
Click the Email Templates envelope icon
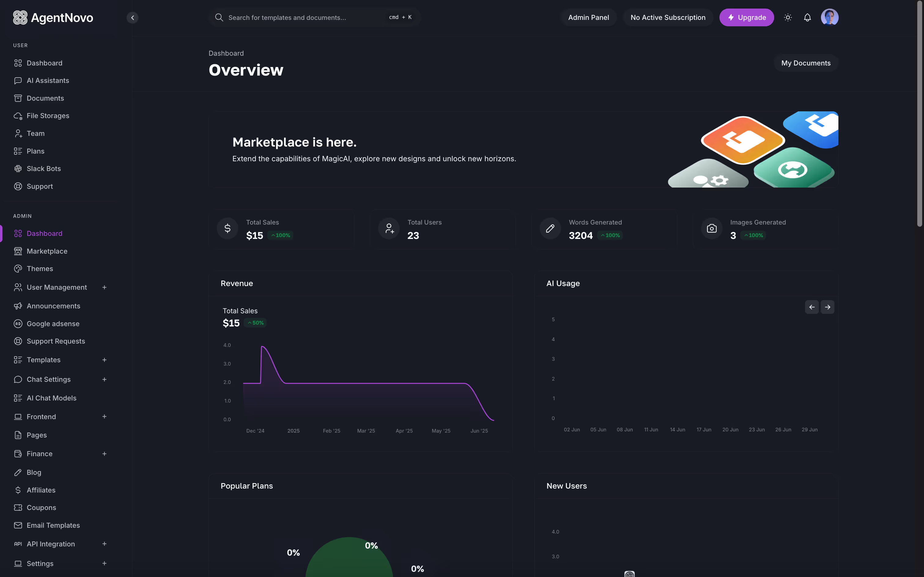coord(18,525)
